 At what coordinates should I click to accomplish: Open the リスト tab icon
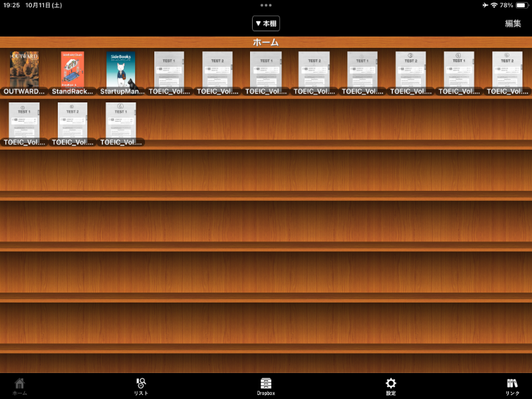[141, 384]
